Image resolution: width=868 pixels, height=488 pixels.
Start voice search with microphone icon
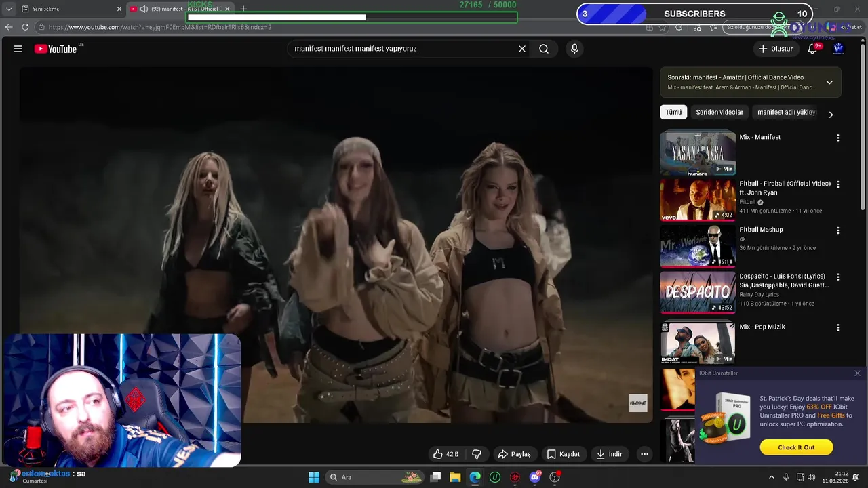(574, 49)
